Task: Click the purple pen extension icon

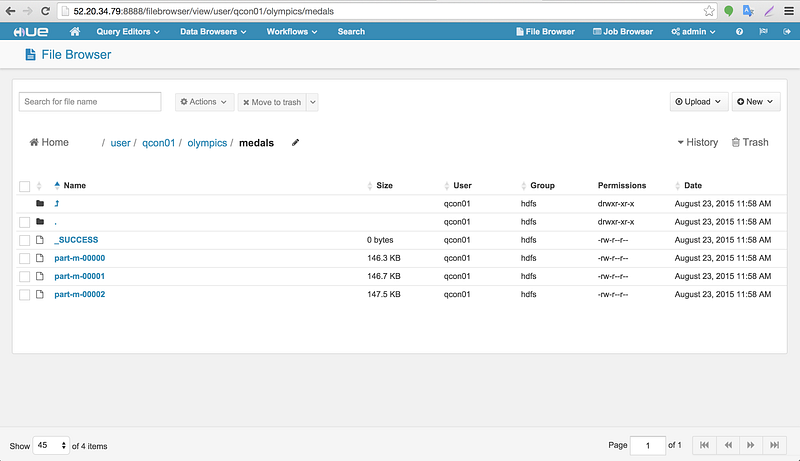Action: 769,11
